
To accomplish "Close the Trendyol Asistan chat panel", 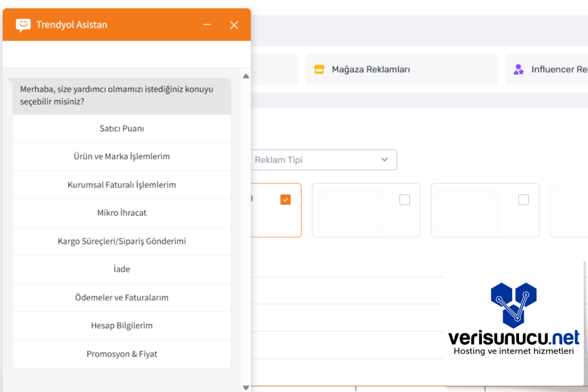I will 234,25.
